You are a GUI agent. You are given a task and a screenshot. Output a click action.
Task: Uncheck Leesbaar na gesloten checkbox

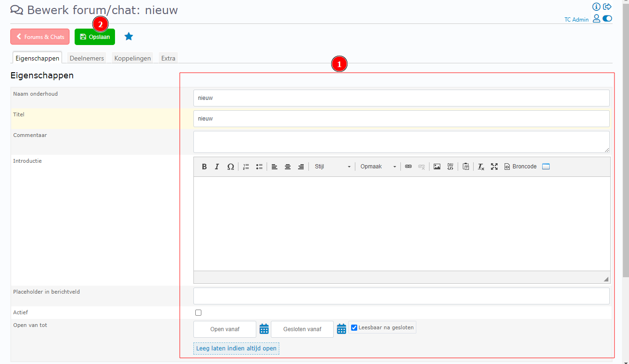point(354,327)
